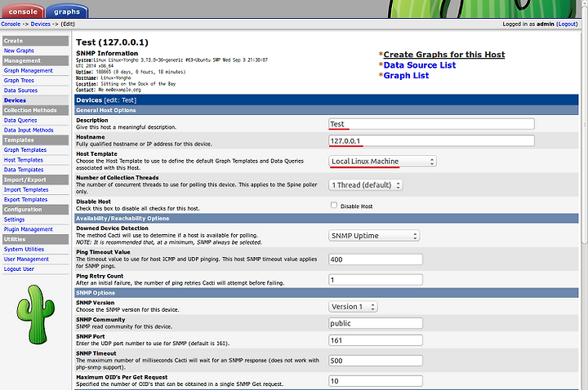Viewport: 588px width, 390px height.
Task: Click the Logout link beside admin
Action: pos(567,24)
